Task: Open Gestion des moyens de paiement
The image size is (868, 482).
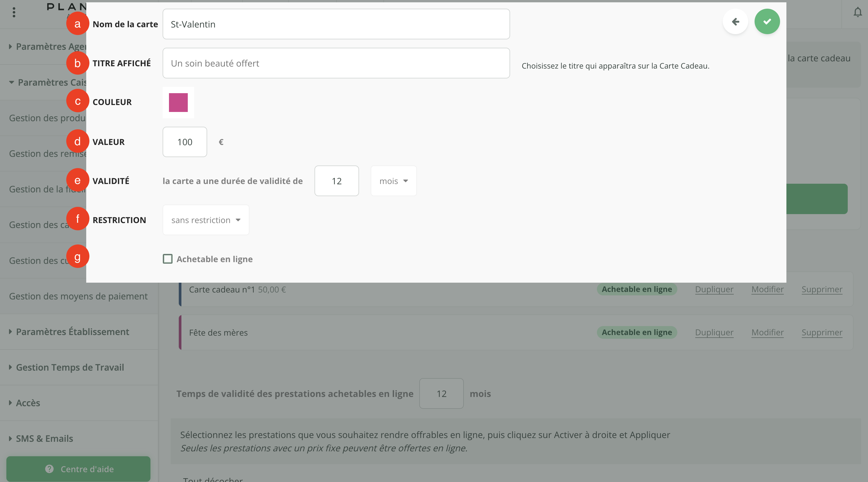Action: [78, 296]
